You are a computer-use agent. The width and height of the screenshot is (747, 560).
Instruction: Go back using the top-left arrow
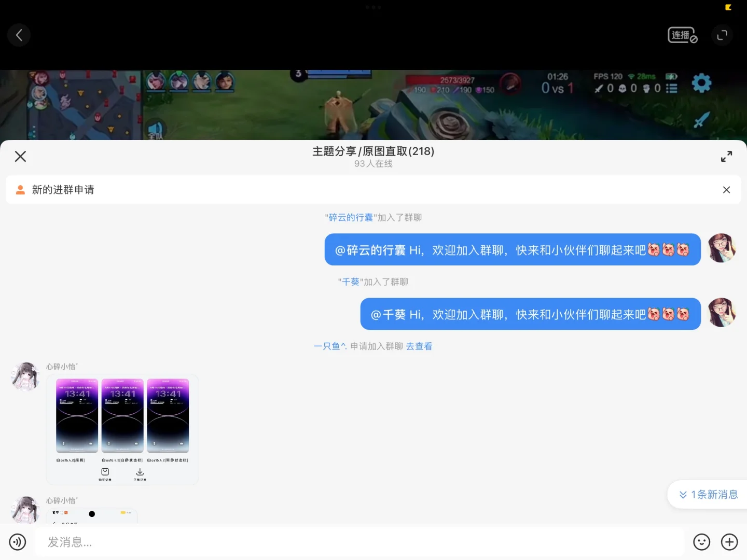click(x=19, y=35)
